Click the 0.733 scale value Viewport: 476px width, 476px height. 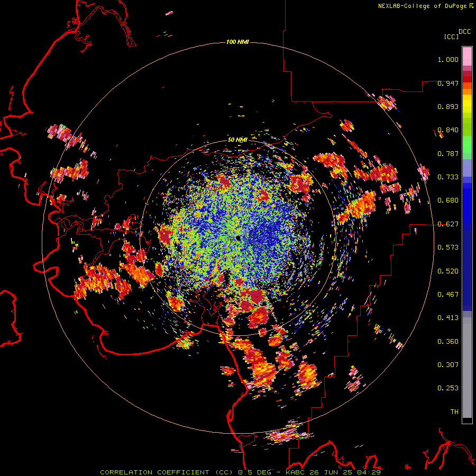tap(448, 177)
